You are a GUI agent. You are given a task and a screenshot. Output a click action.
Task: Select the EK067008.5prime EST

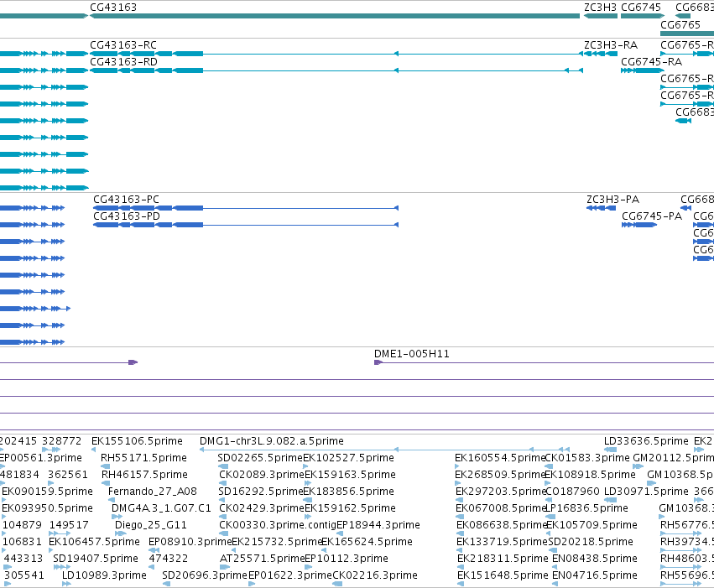pyautogui.click(x=500, y=508)
